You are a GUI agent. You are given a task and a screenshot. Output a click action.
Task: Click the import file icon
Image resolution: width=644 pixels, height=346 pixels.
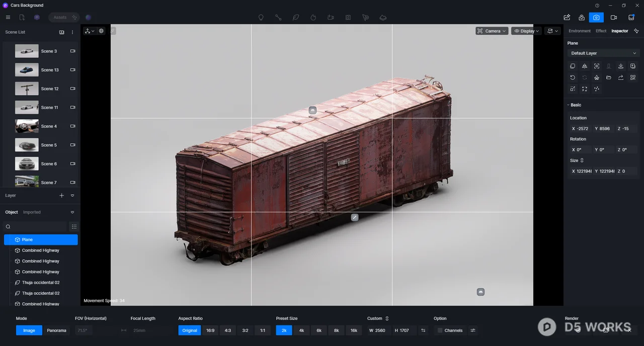tap(22, 17)
